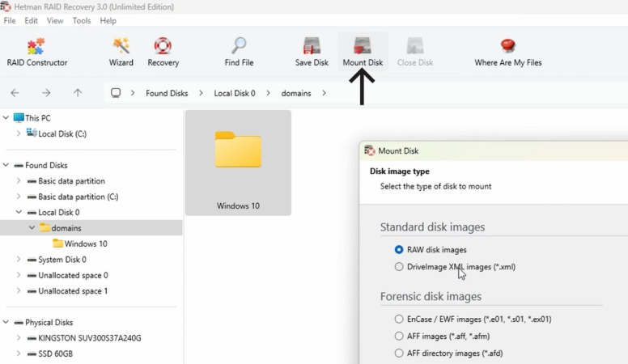Click the Close Disk toolbar icon
The height and width of the screenshot is (364, 628).
[415, 45]
